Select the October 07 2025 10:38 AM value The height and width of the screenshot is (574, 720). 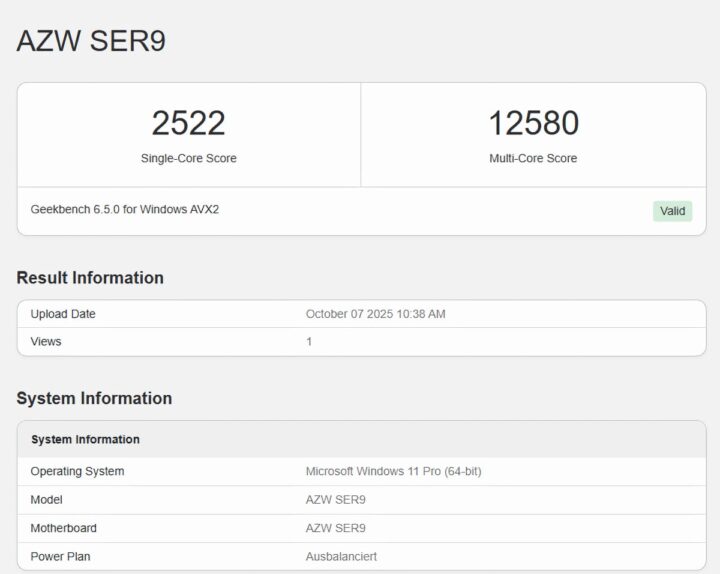click(376, 314)
